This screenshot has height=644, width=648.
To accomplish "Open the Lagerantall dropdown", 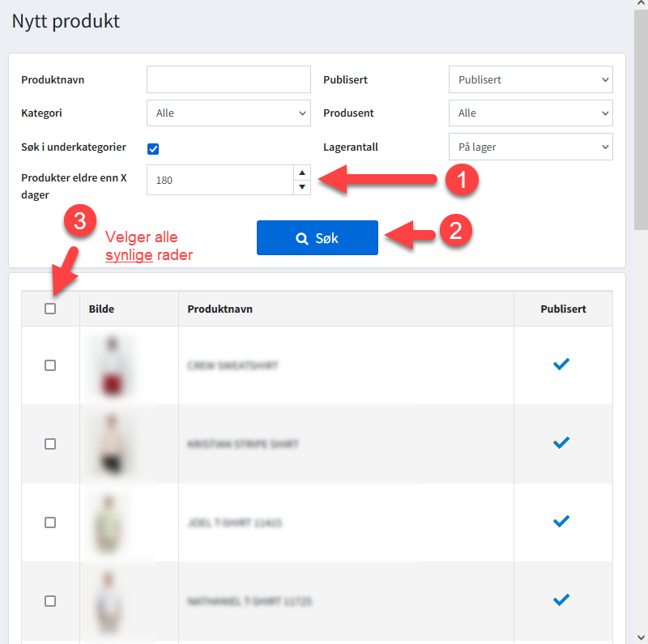I will (x=531, y=147).
